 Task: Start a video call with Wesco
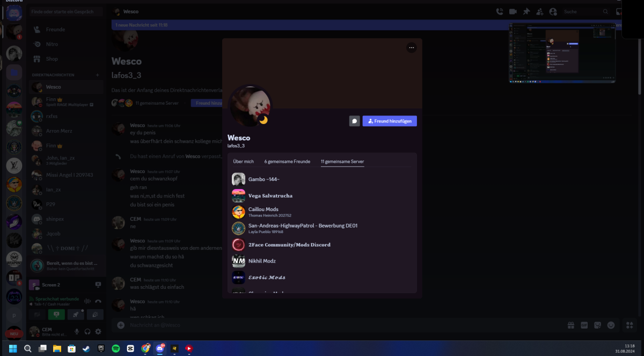point(513,11)
